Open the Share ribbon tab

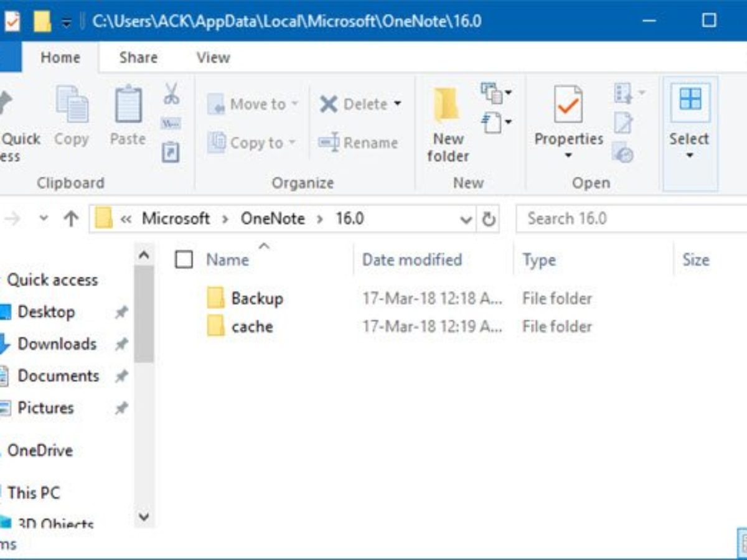[138, 58]
